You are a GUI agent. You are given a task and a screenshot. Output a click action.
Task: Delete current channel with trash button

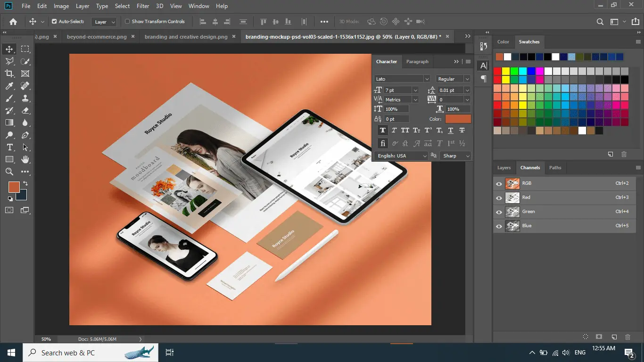627,337
